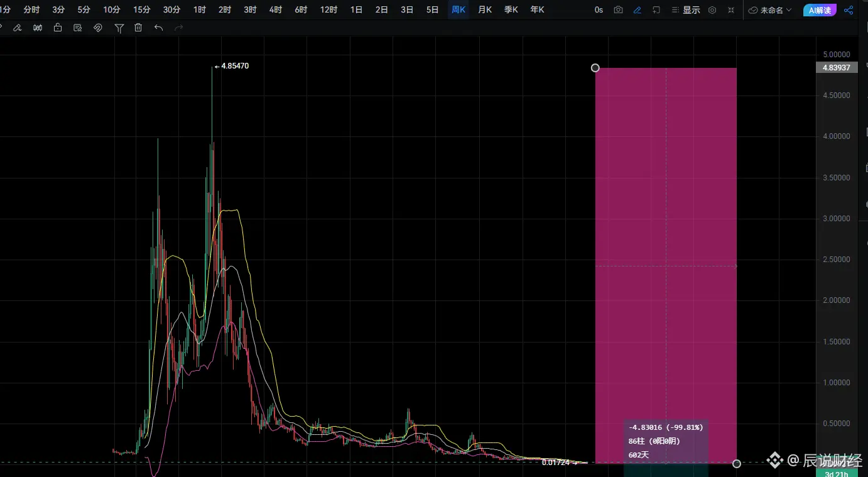This screenshot has height=477, width=868.
Task: Take a chart snapshot with the camera icon
Action: [x=619, y=10]
